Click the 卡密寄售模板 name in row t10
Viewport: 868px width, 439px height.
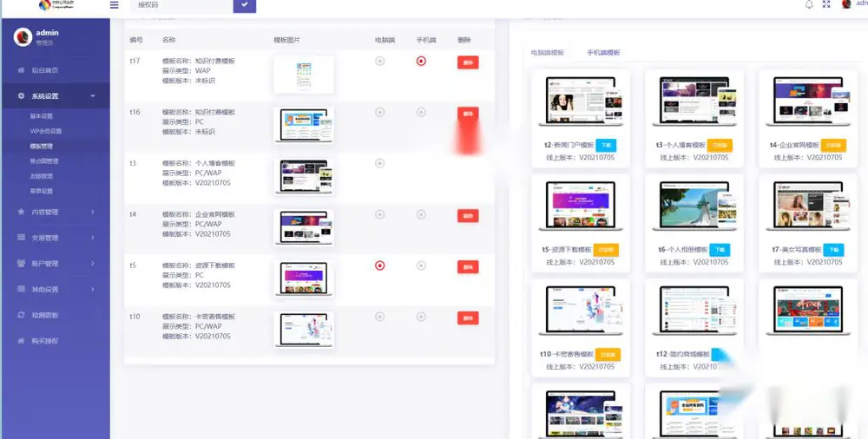tap(215, 317)
